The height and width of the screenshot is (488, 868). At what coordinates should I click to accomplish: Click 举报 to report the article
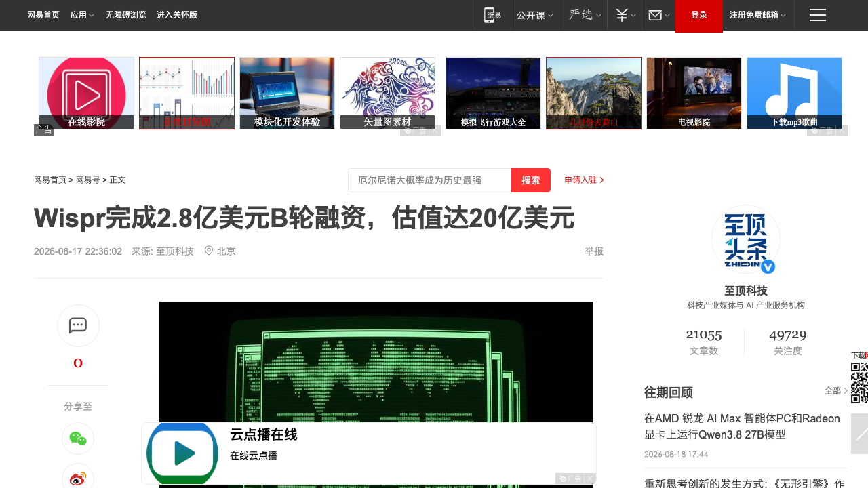(594, 251)
